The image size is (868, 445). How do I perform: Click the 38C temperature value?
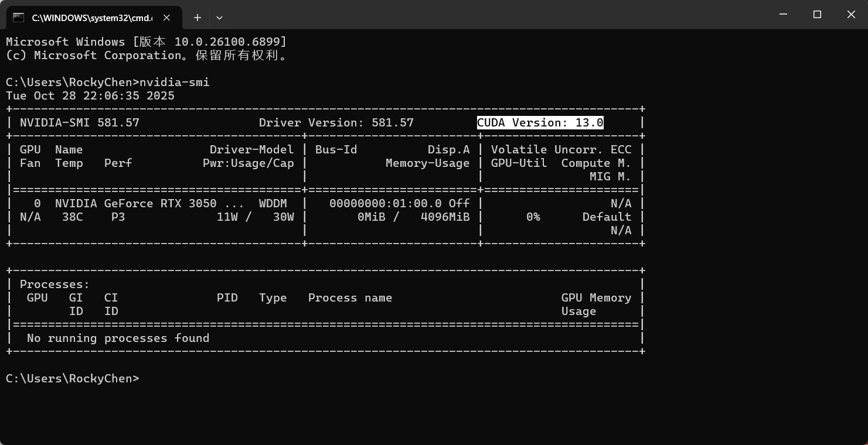click(x=73, y=217)
